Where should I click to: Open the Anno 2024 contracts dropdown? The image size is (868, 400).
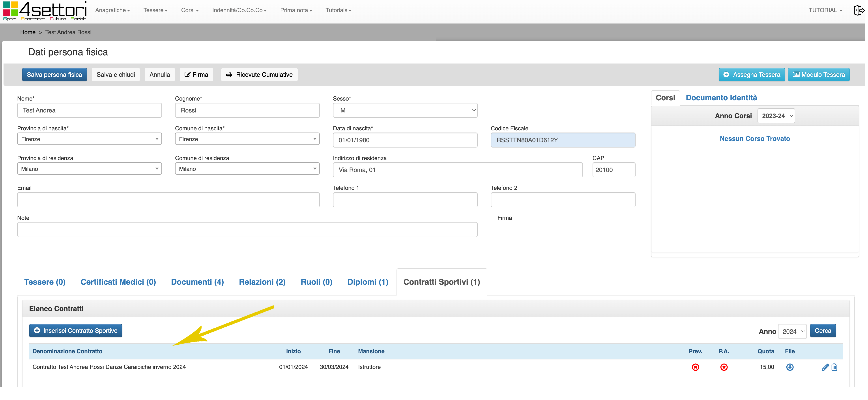tap(792, 331)
